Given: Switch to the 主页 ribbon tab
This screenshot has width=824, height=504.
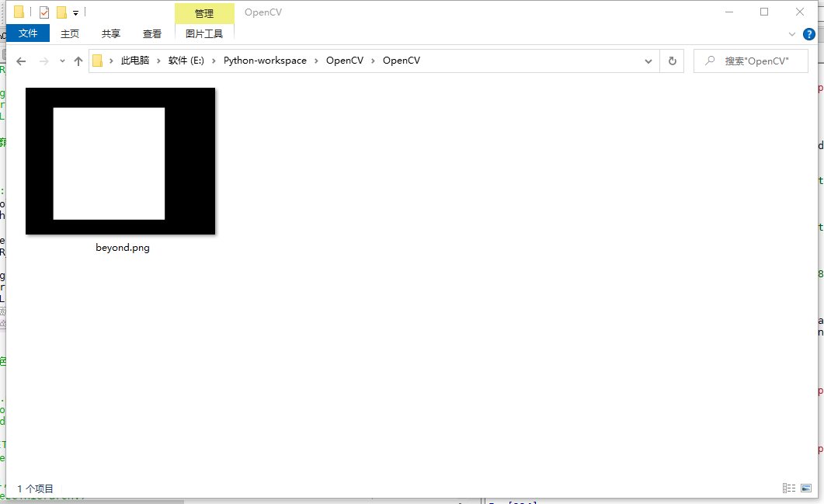Looking at the screenshot, I should [x=69, y=33].
